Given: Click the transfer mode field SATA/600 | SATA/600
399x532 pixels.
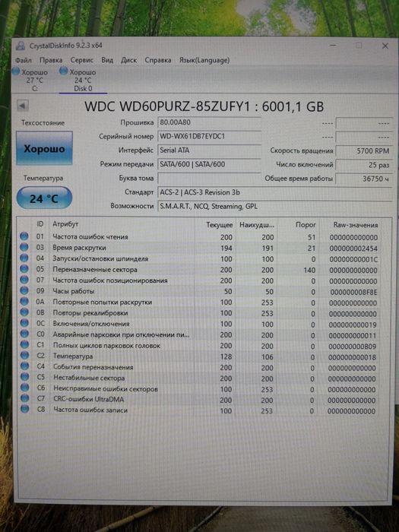Looking at the screenshot, I should (x=209, y=164).
